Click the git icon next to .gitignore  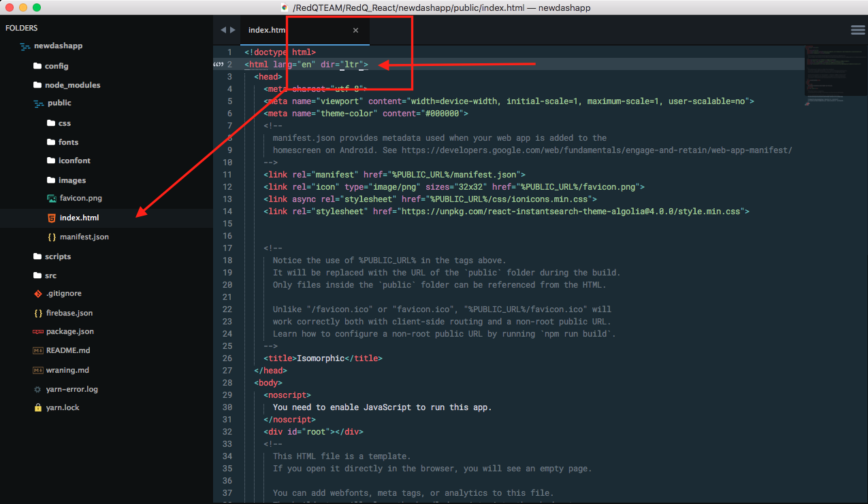pos(38,294)
